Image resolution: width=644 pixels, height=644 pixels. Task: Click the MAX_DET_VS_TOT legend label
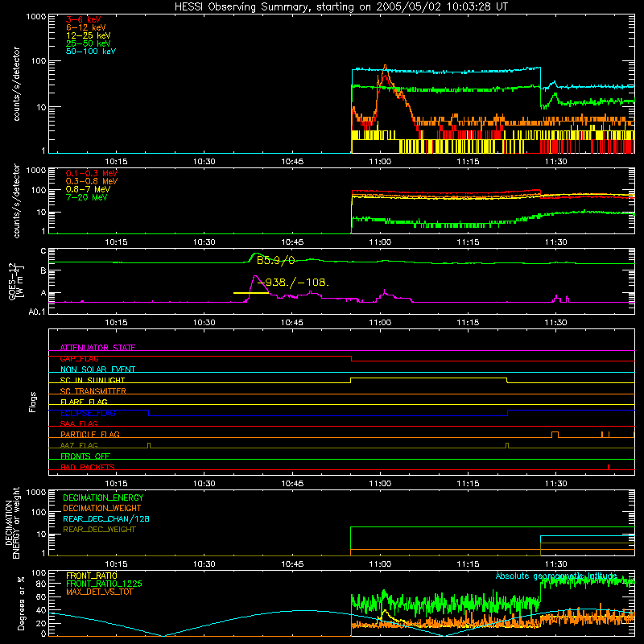[99, 592]
